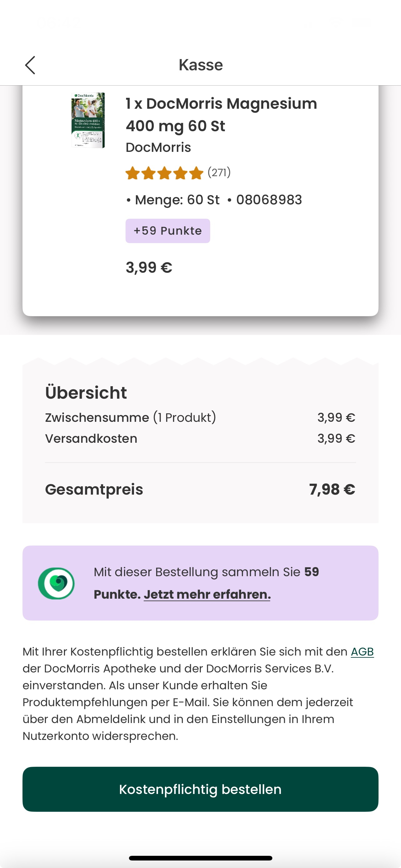Open the AGB terms link
This screenshot has width=401, height=868.
tap(362, 652)
